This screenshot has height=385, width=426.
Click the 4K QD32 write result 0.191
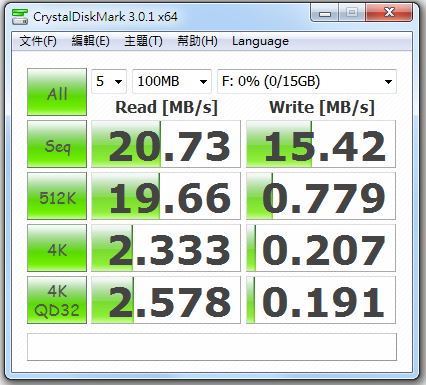click(321, 300)
